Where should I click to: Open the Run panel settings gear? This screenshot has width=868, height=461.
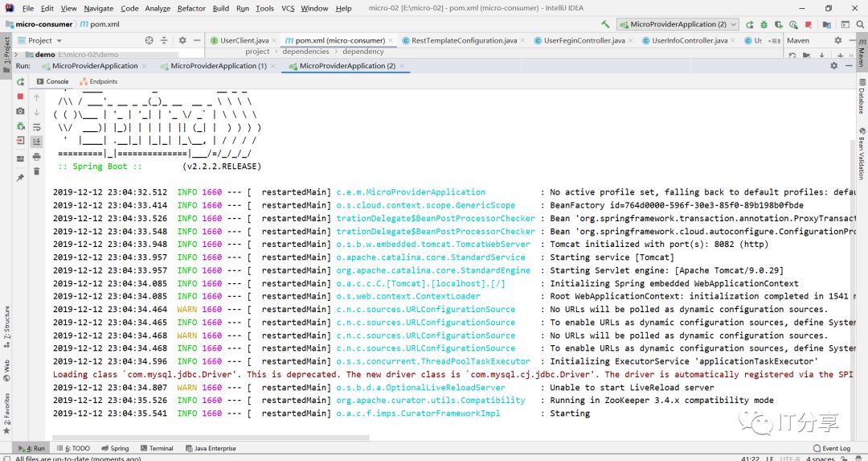(834, 65)
